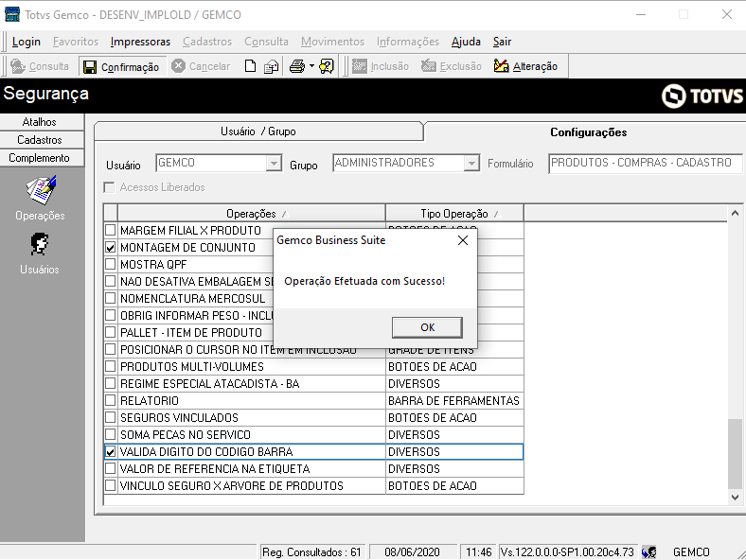This screenshot has height=560, width=746.
Task: Check VINCULO SEGURO X ARVORE DE PRODUTOS checkbox
Action: coord(111,486)
